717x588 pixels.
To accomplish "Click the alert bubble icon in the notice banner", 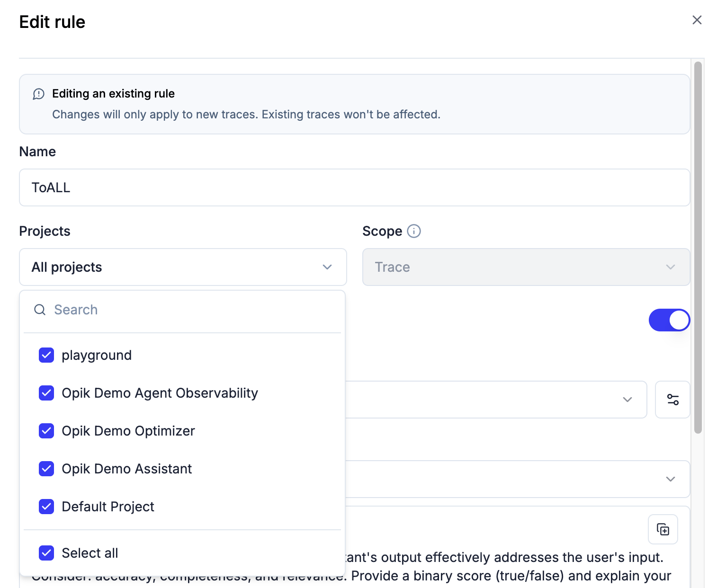I will [x=39, y=94].
